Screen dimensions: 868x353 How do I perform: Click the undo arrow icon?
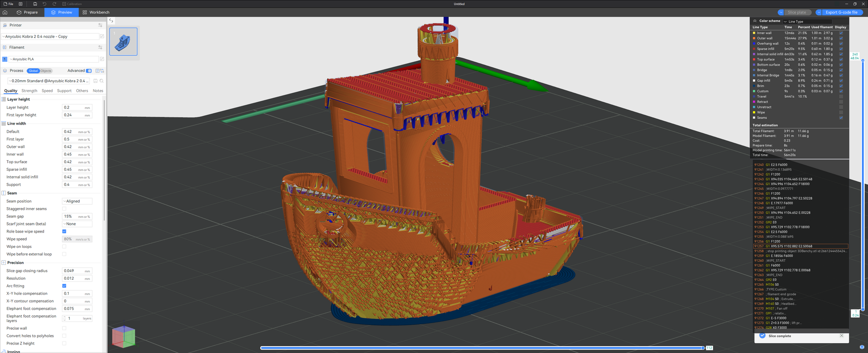coord(45,4)
